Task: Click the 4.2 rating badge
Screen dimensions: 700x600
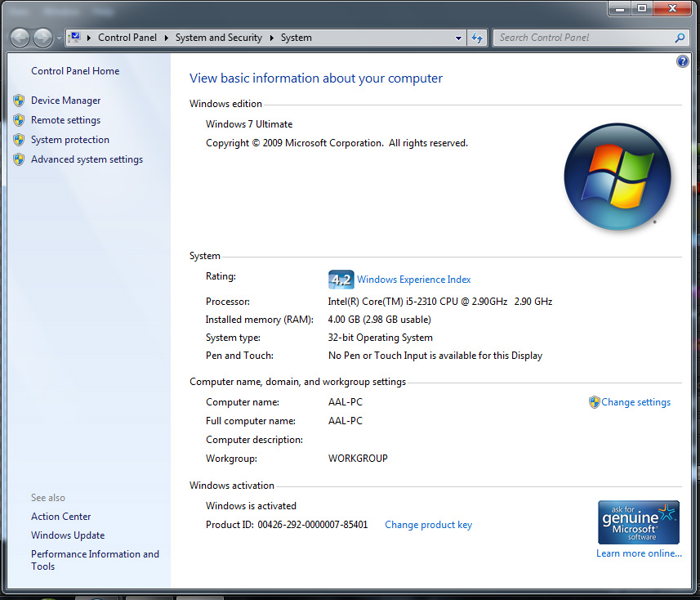Action: coord(341,280)
